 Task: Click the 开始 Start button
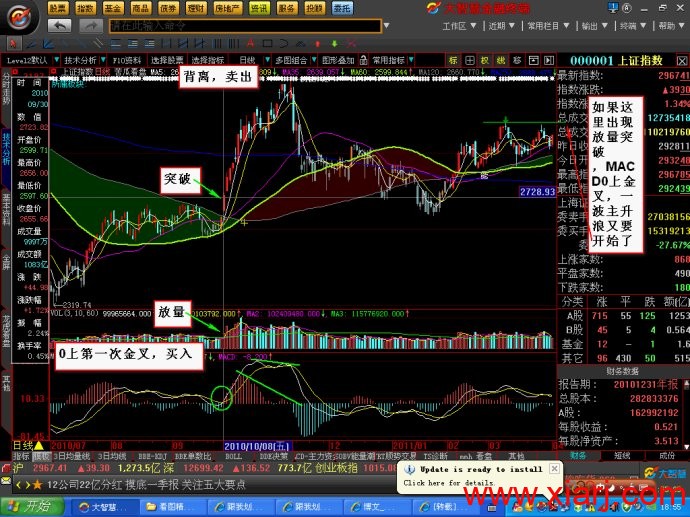pos(32,507)
